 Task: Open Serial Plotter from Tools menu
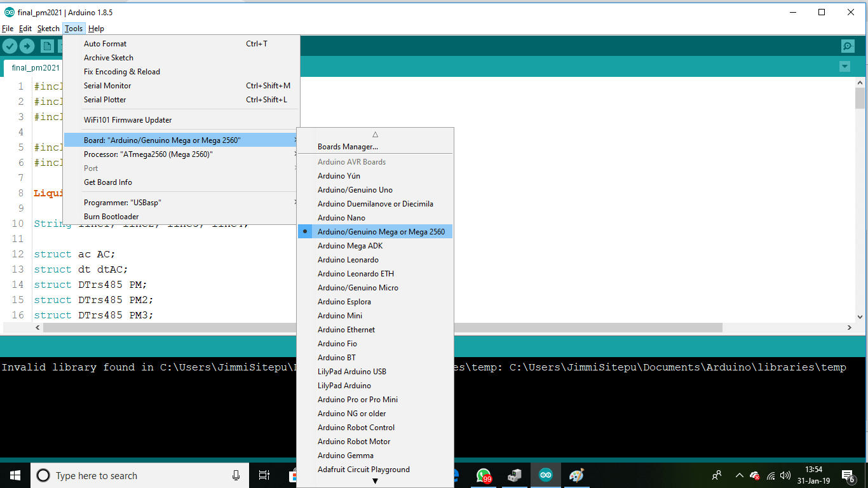click(x=182, y=100)
